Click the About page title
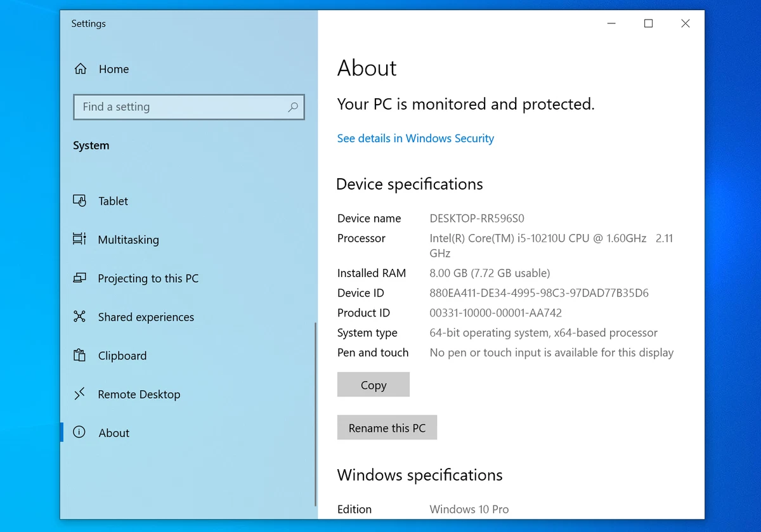The width and height of the screenshot is (761, 532). (367, 68)
